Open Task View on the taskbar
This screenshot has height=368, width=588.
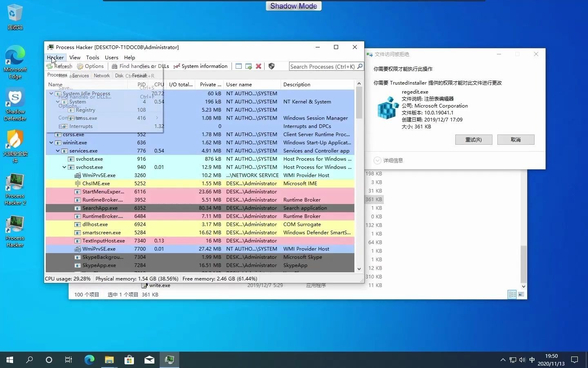point(69,360)
